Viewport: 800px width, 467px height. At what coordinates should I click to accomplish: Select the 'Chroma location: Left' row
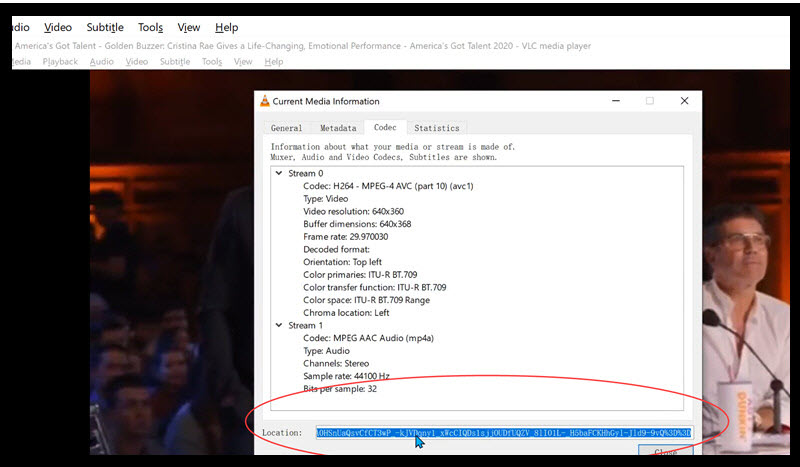pyautogui.click(x=346, y=313)
